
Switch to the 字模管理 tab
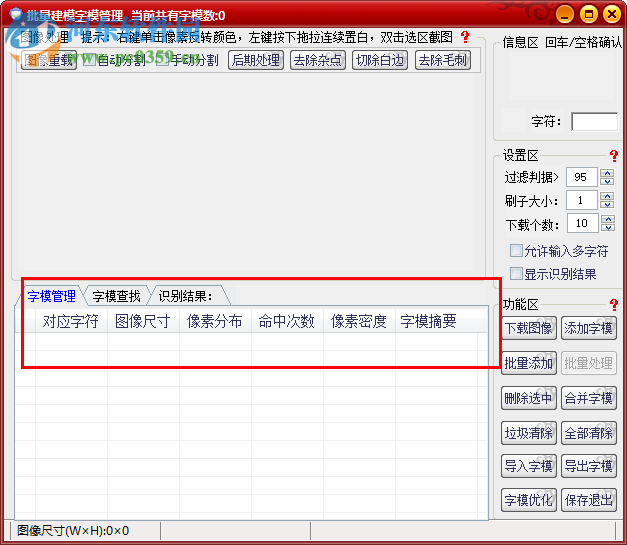tap(52, 296)
